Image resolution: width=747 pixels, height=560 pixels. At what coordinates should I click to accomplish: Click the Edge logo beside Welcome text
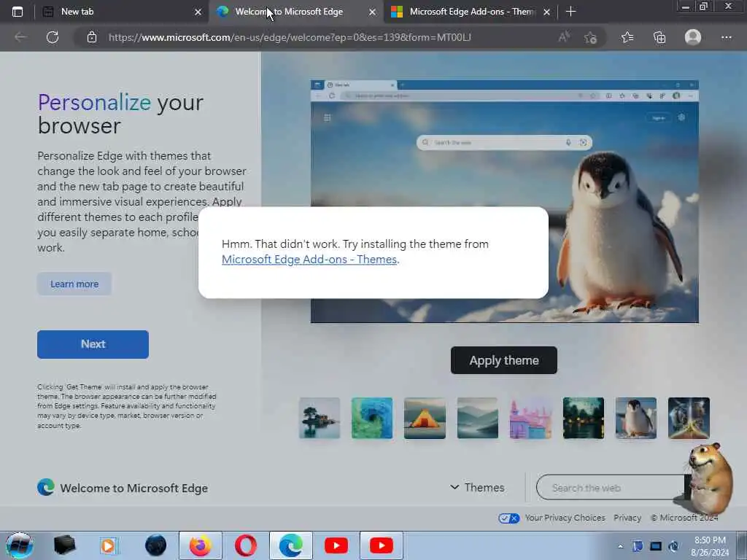coord(46,487)
